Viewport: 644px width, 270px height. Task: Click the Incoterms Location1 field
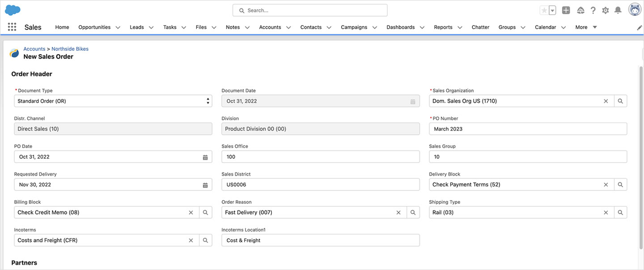pyautogui.click(x=321, y=240)
